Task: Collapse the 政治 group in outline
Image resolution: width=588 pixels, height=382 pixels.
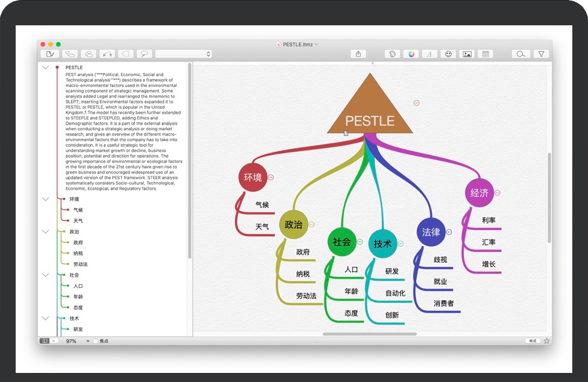Action: pos(46,231)
